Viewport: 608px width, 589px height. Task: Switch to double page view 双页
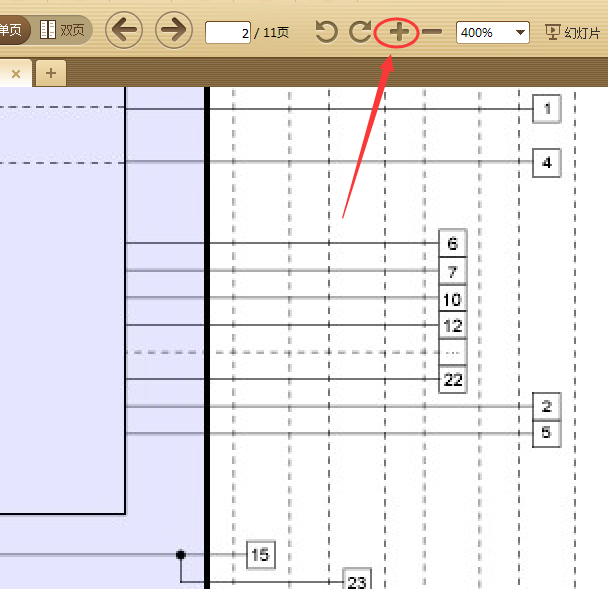62,30
